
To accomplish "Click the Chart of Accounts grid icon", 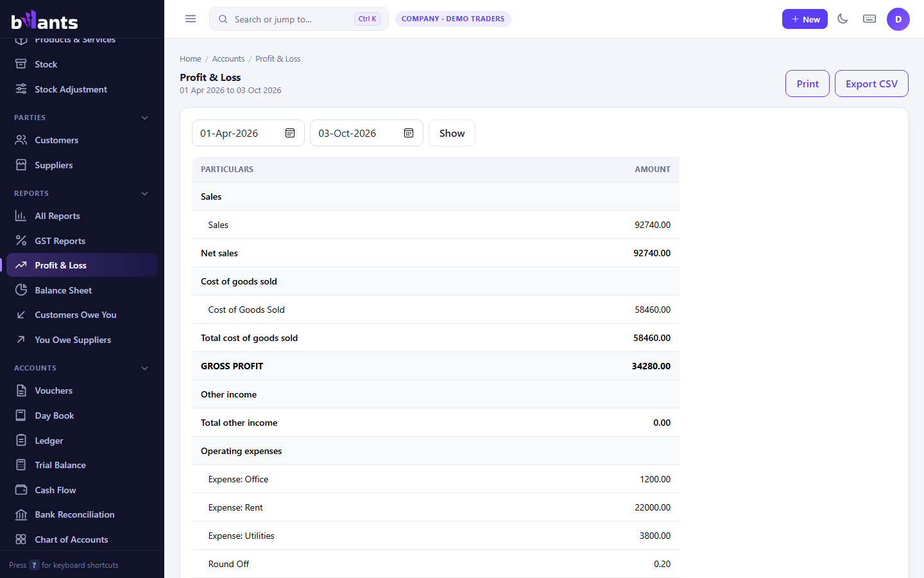I will (x=21, y=539).
